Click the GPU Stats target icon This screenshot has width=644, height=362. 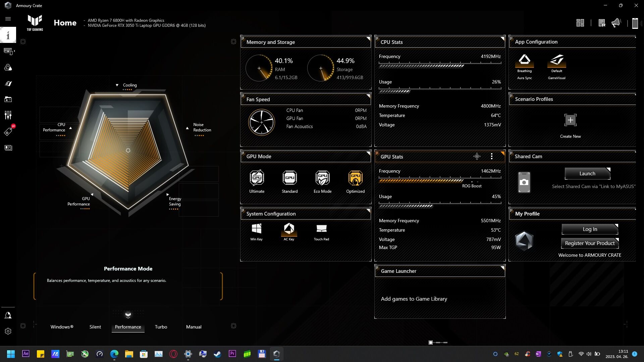[477, 156]
